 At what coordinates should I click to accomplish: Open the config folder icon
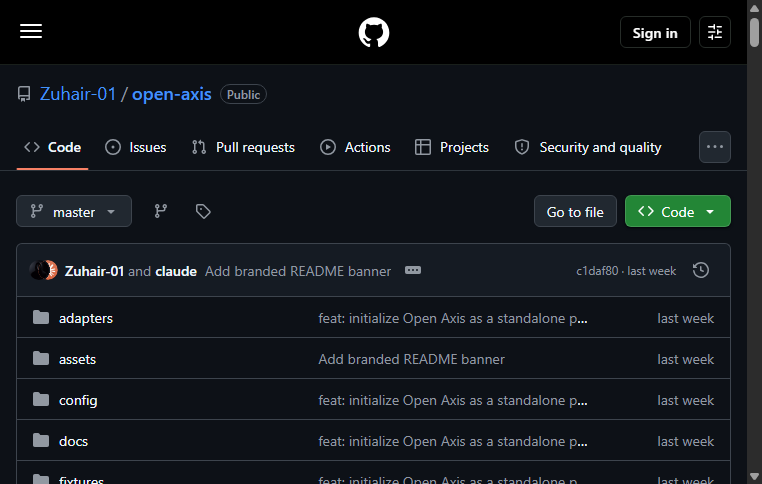tap(41, 399)
